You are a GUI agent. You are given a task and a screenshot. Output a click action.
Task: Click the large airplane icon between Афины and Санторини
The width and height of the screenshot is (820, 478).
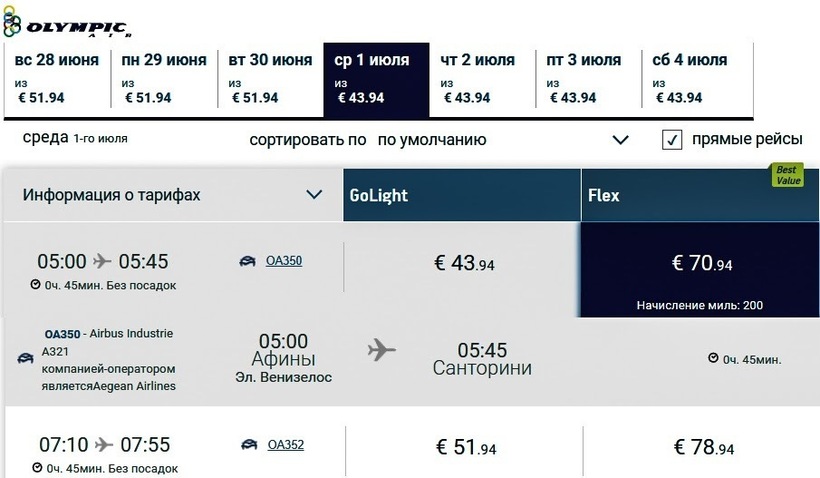[381, 350]
